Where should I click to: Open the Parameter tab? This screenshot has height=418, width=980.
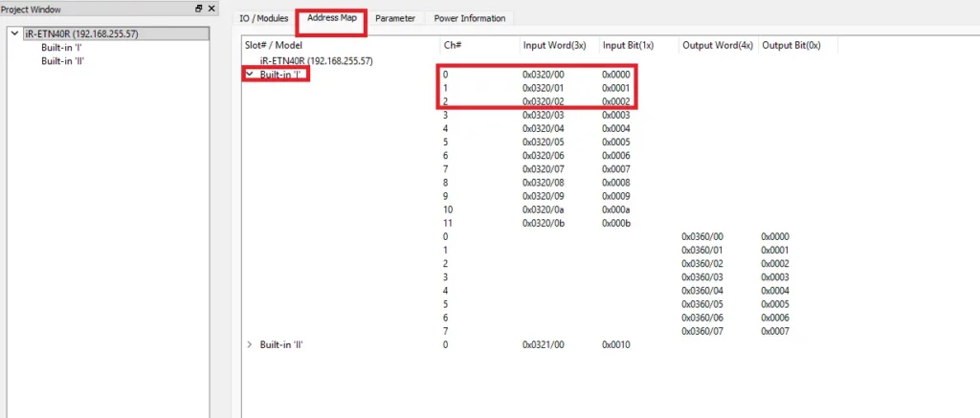(x=395, y=18)
